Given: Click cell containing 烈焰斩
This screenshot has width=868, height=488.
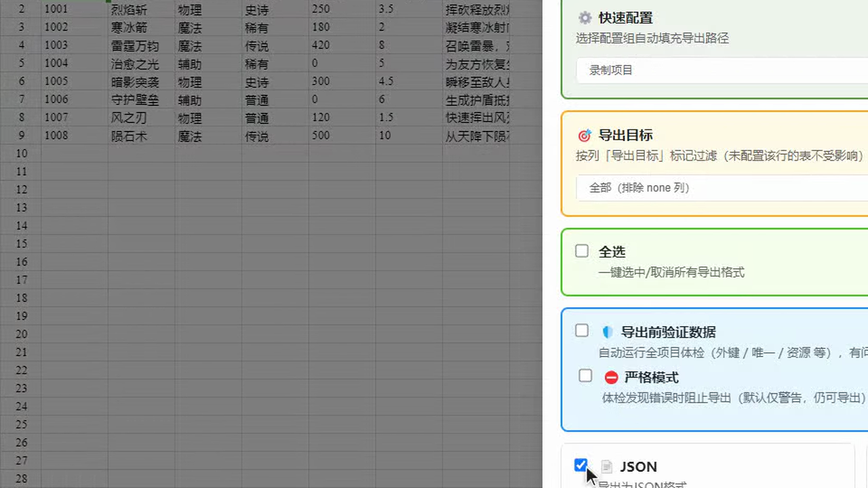Looking at the screenshot, I should click(142, 9).
